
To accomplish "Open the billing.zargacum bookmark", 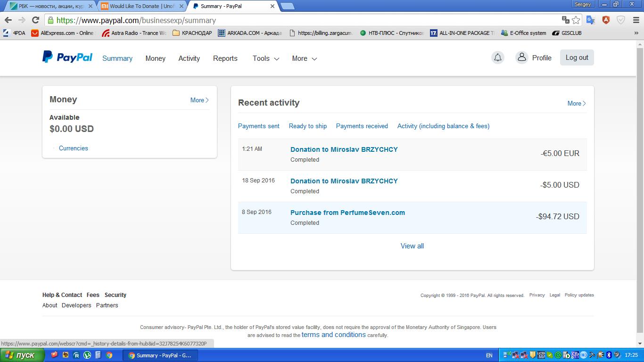I will pyautogui.click(x=321, y=33).
